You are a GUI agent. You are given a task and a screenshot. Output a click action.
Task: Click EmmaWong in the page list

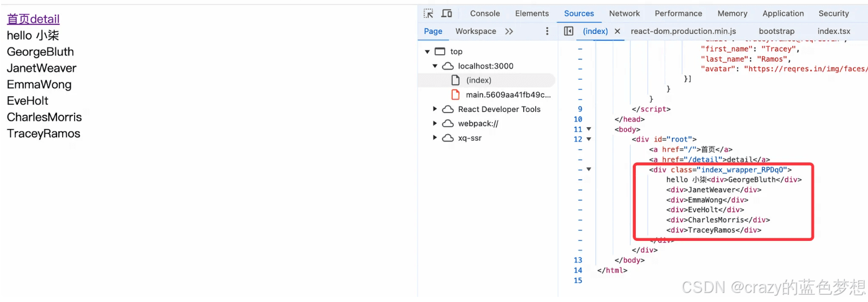[x=39, y=85]
